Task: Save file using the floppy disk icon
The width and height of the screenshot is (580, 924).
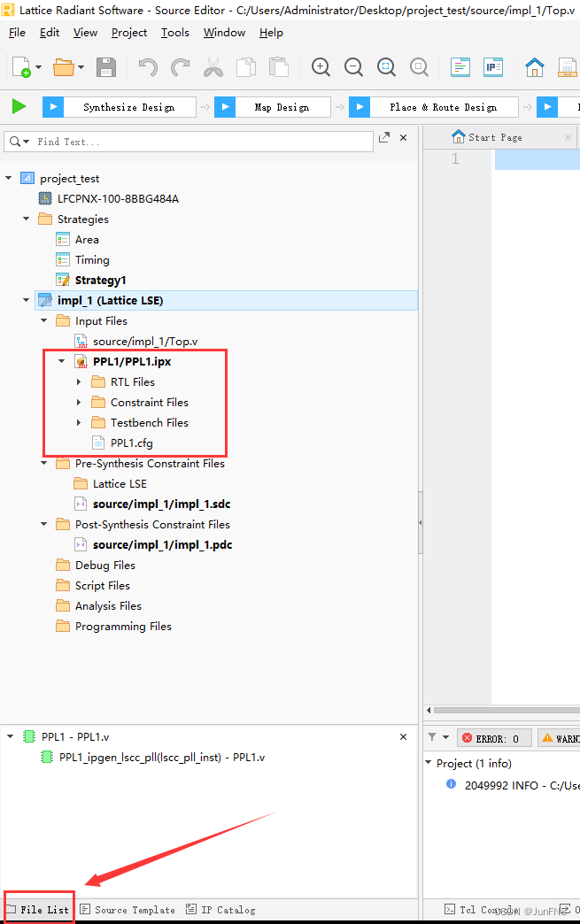Action: (106, 67)
